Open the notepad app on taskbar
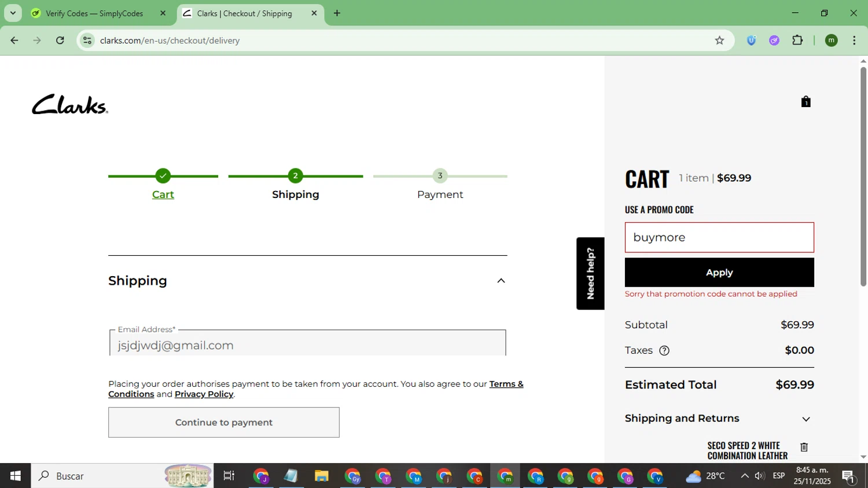Screen dimensions: 868x488 291,476
